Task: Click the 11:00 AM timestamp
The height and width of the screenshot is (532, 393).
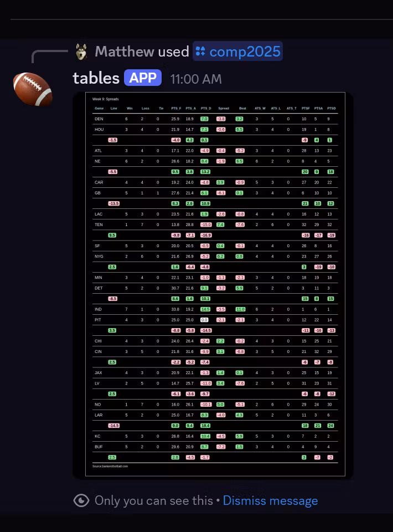Action: click(196, 79)
